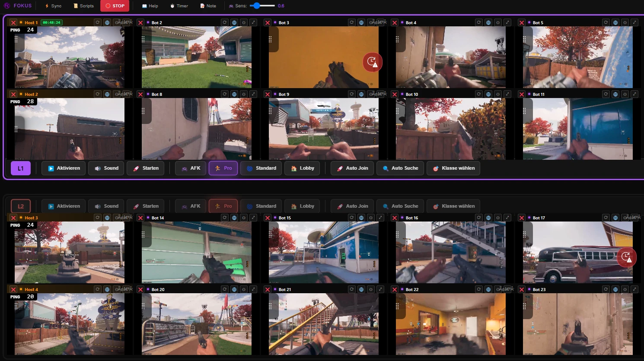Open the globe icon on Bot 21

tap(361, 289)
